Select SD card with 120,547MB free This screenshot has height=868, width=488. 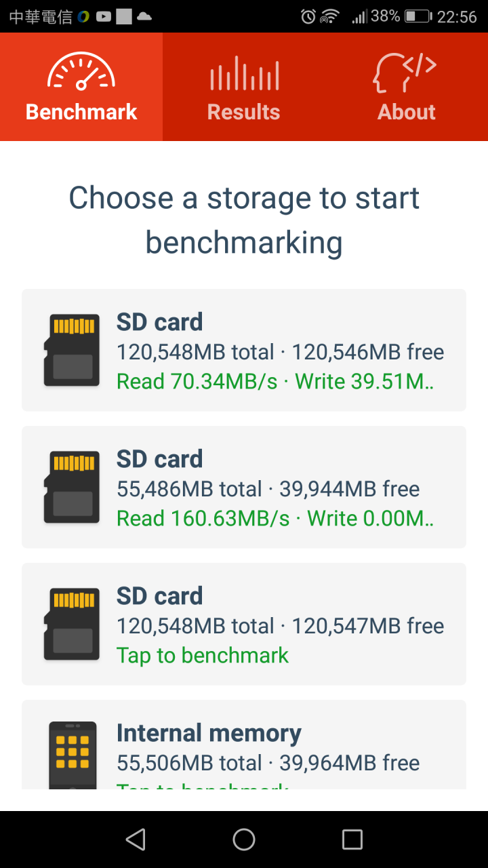(244, 624)
